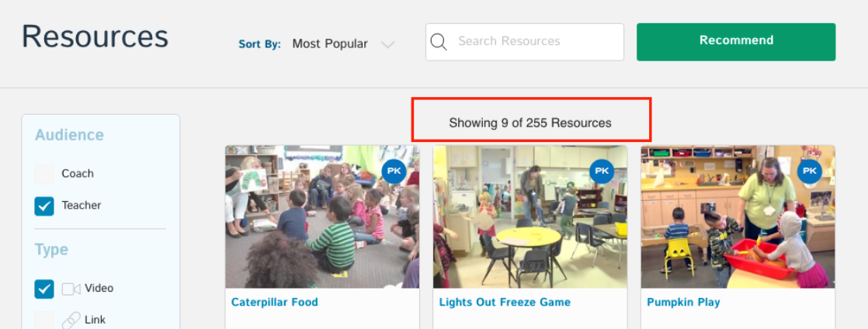Expand the Sort By chevron arrow

coord(388,44)
